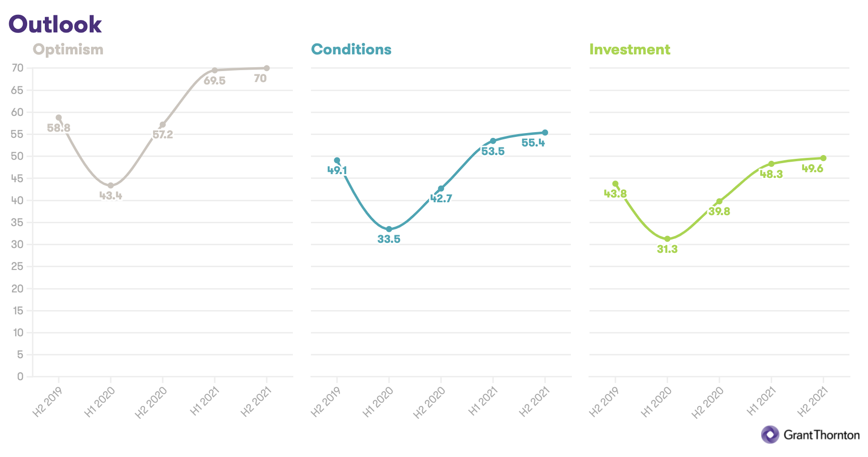Click the 49.1 Conditions data point
This screenshot has height=457, width=868.
tap(337, 160)
